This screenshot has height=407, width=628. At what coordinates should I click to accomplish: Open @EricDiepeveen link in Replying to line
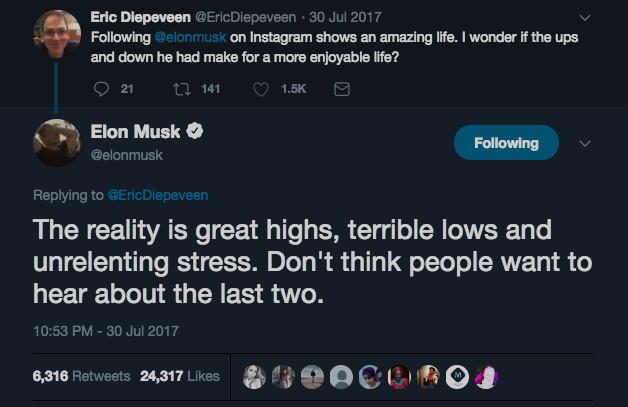[158, 195]
